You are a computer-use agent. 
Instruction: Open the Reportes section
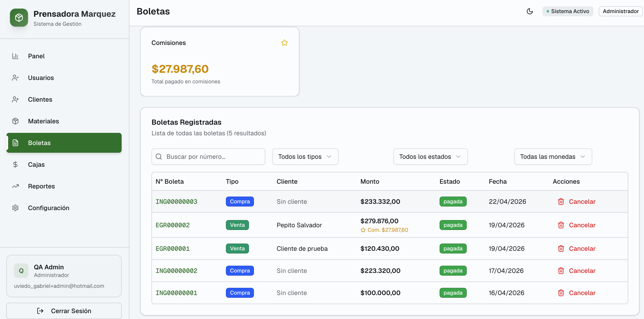41,186
